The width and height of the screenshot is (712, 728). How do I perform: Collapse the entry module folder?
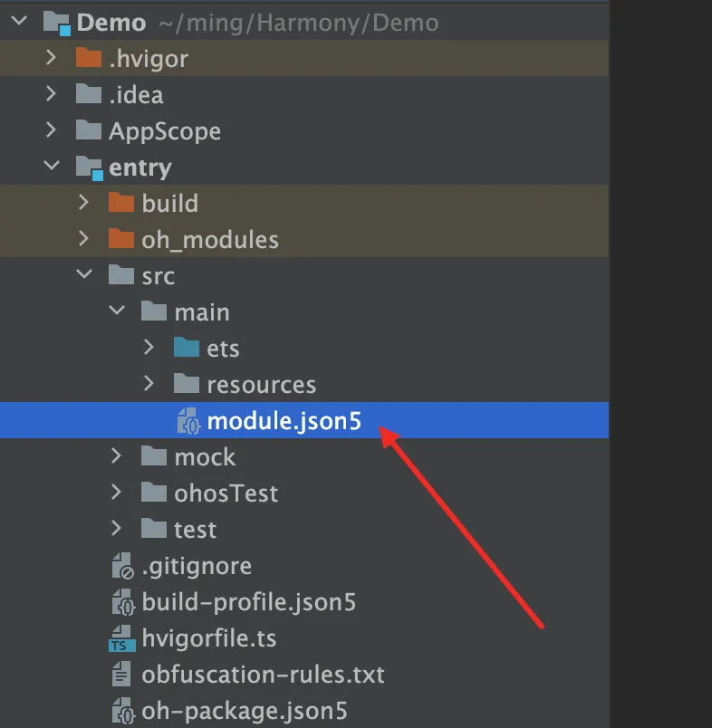click(52, 166)
